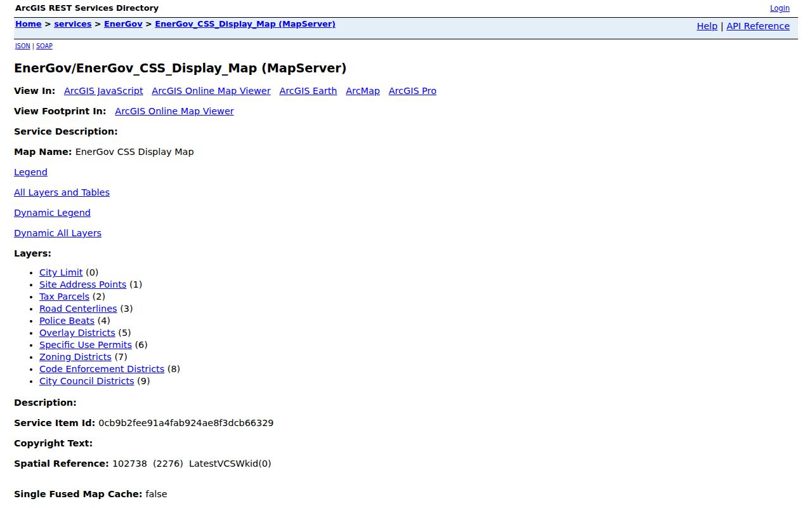Go to Home in the breadcrumb

click(29, 24)
